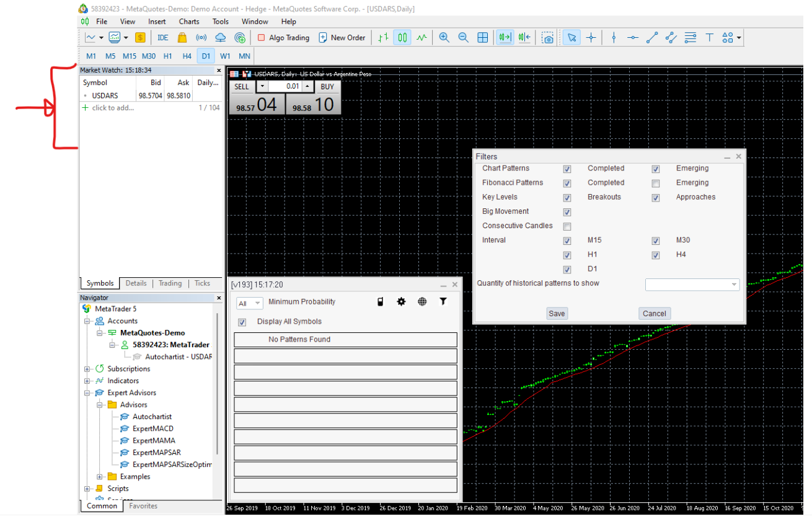The width and height of the screenshot is (812, 519).
Task: Cancel the Filters dialog
Action: 655,314
